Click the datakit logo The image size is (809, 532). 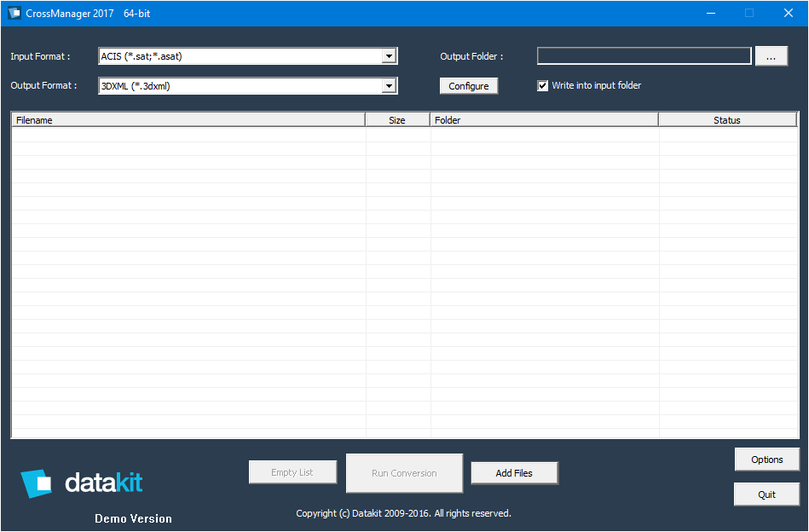(82, 483)
